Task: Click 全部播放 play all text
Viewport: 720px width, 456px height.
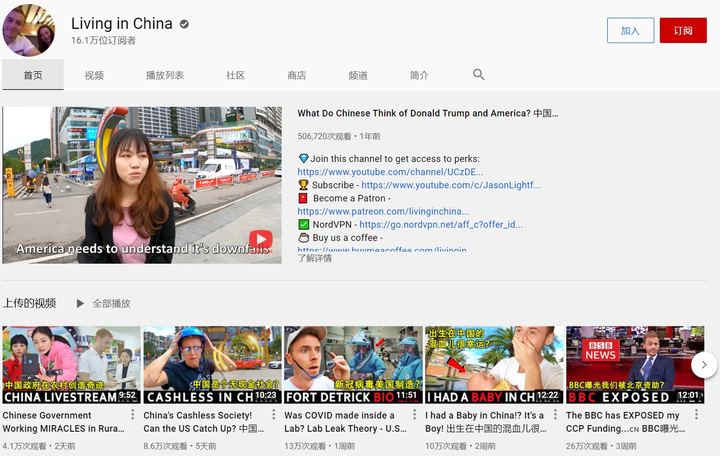Action: click(x=112, y=304)
